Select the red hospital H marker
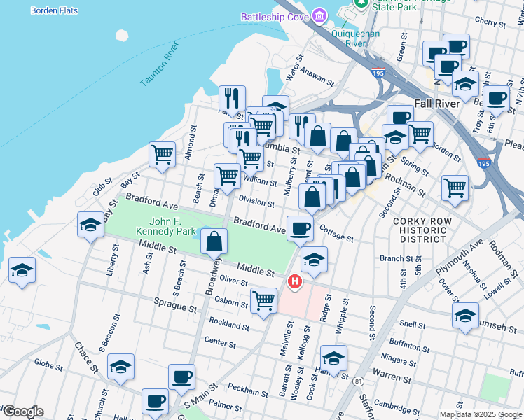The width and height of the screenshot is (524, 420). (295, 282)
